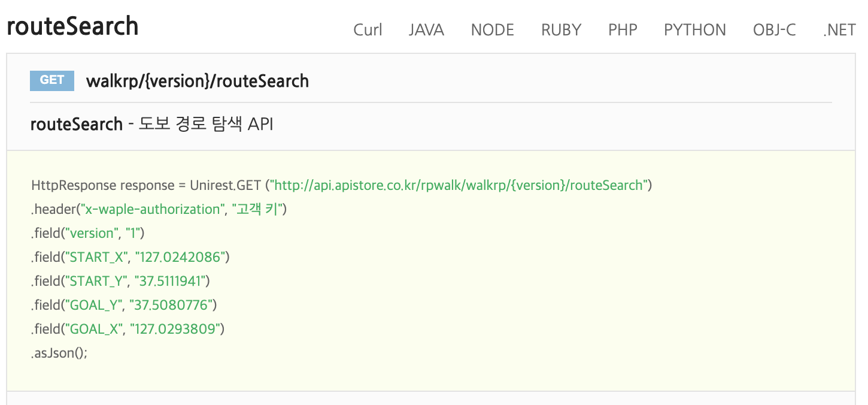The image size is (868, 405).
Task: Open the NODE code example tab
Action: (492, 30)
